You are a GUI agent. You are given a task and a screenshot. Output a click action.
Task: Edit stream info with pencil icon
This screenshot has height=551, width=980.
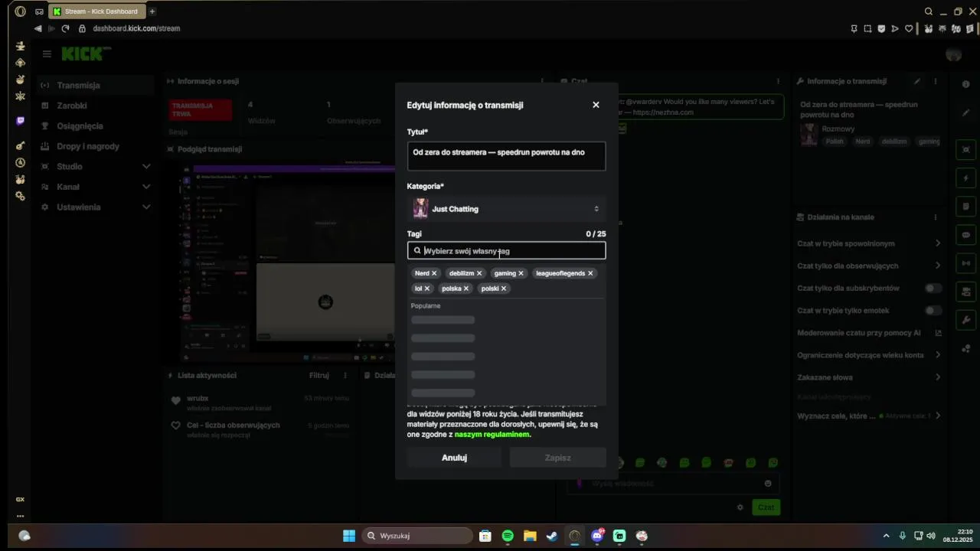pos(917,81)
